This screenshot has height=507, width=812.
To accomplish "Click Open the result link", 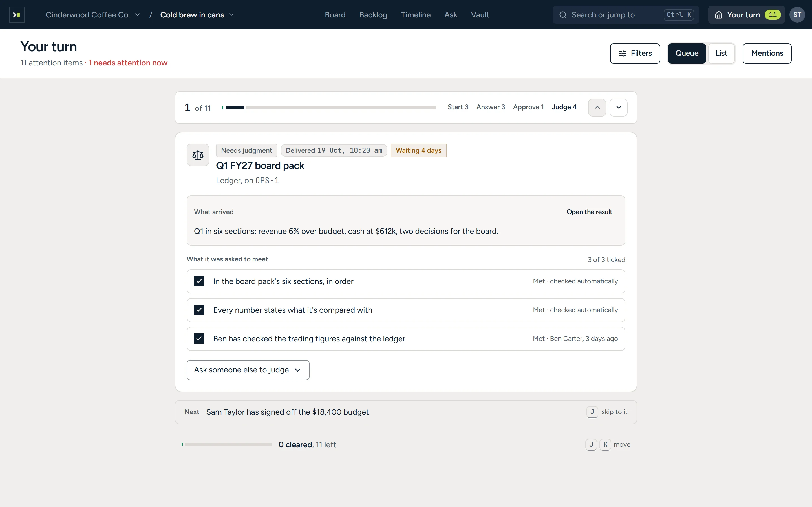I will (589, 212).
